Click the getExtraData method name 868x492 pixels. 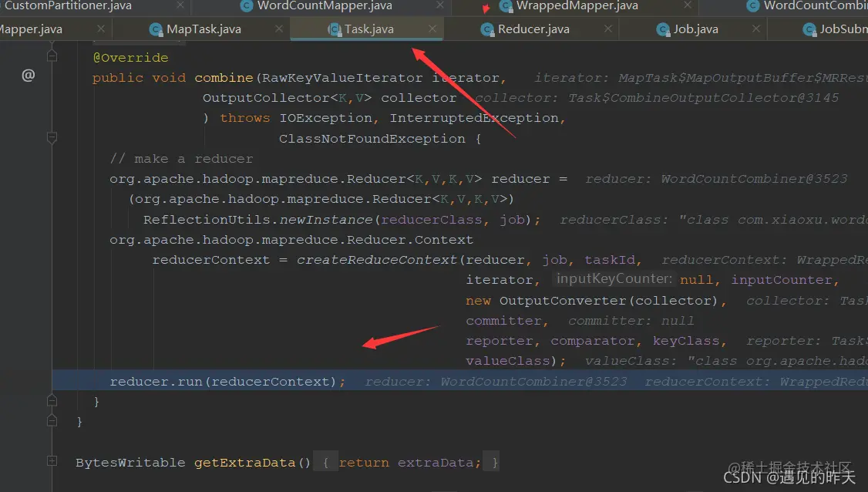(x=244, y=463)
